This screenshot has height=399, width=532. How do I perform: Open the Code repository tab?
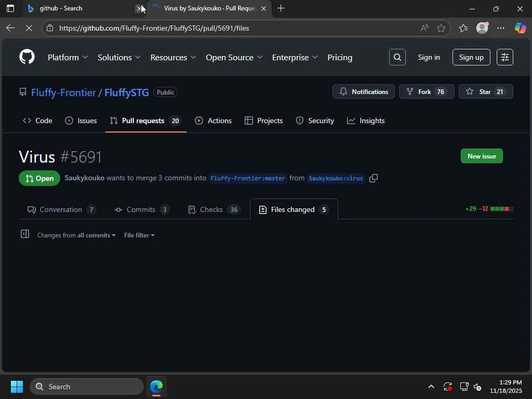37,121
